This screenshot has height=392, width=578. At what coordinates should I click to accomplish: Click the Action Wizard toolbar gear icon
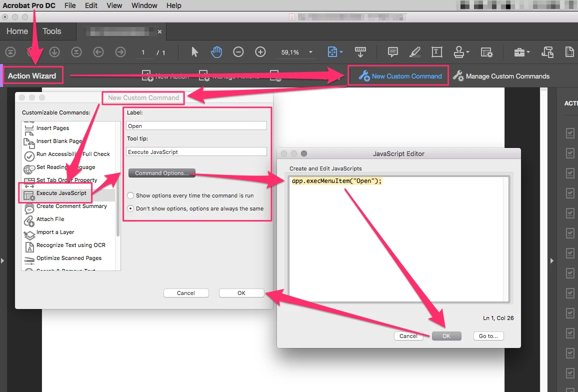click(486, 52)
